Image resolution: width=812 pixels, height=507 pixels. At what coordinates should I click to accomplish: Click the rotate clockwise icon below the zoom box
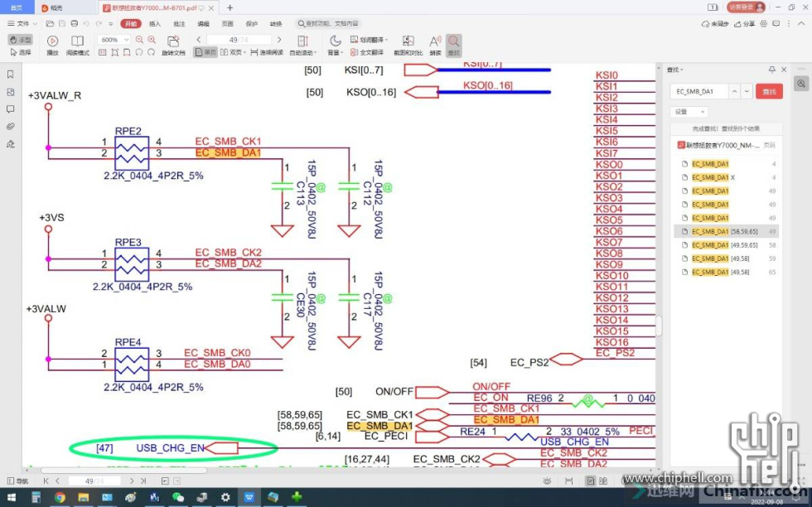point(151,52)
